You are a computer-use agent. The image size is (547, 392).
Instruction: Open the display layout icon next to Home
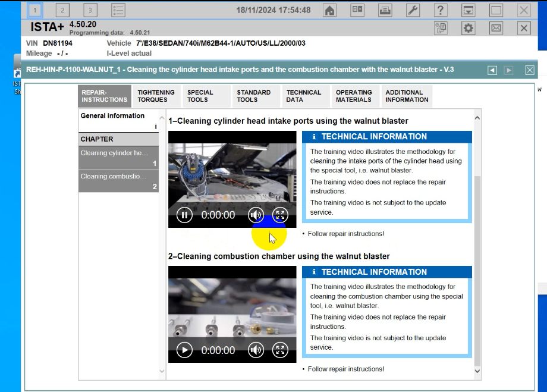pos(357,10)
